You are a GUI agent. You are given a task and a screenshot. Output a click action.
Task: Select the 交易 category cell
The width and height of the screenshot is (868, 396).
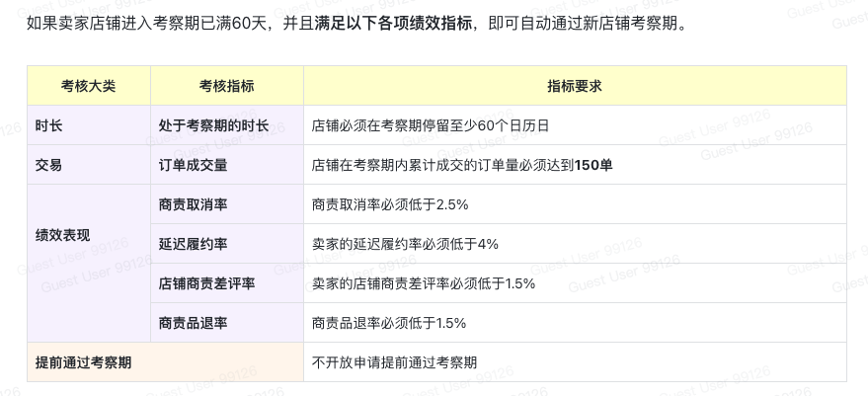coord(49,165)
